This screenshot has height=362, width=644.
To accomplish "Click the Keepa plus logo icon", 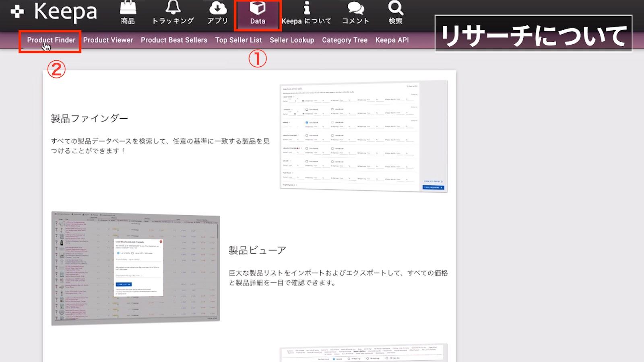I will pyautogui.click(x=17, y=11).
